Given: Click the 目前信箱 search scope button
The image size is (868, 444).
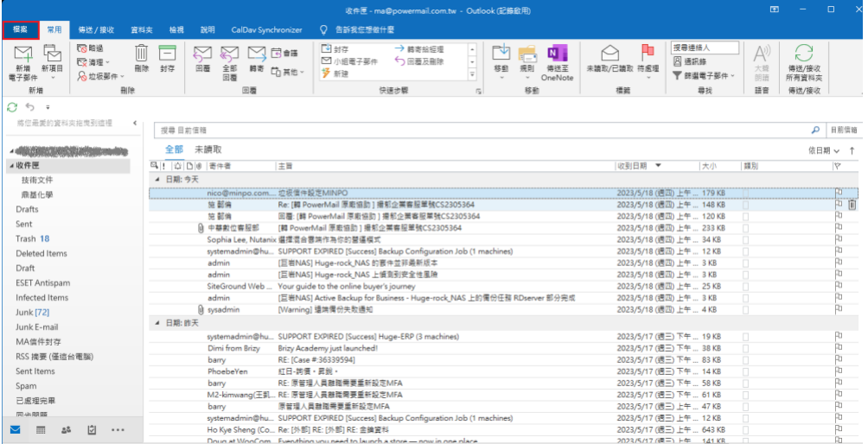Looking at the screenshot, I should click(x=844, y=130).
